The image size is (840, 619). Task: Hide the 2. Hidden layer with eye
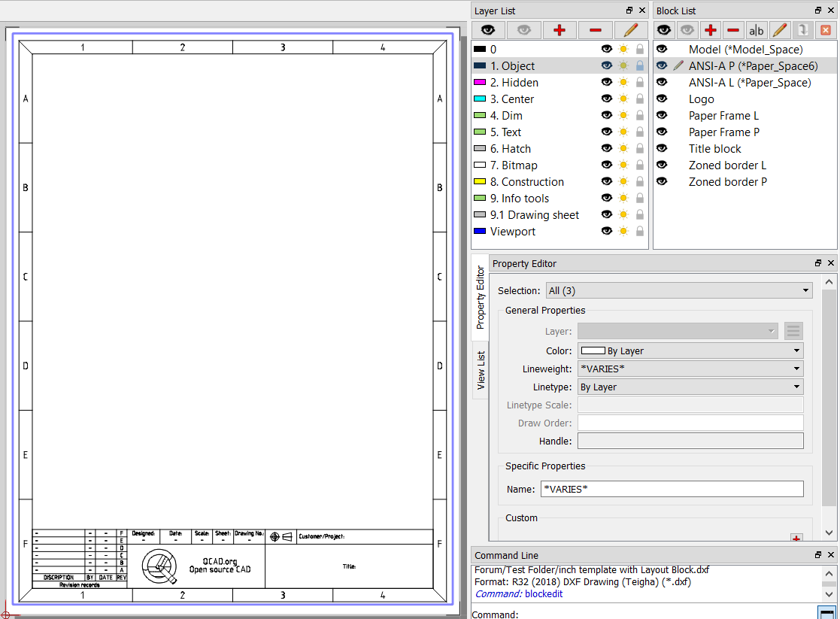click(607, 83)
